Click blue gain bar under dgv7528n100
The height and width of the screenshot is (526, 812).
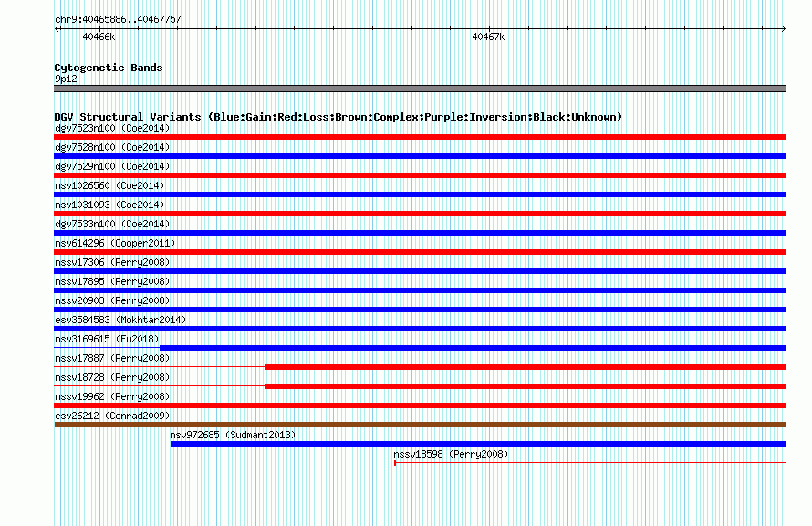point(420,156)
